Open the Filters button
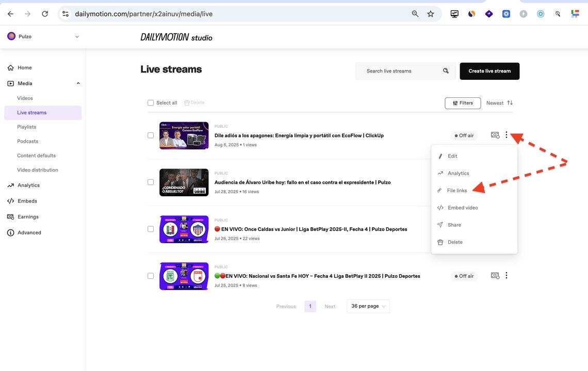Screen dimensions: 588x371 tap(463, 103)
